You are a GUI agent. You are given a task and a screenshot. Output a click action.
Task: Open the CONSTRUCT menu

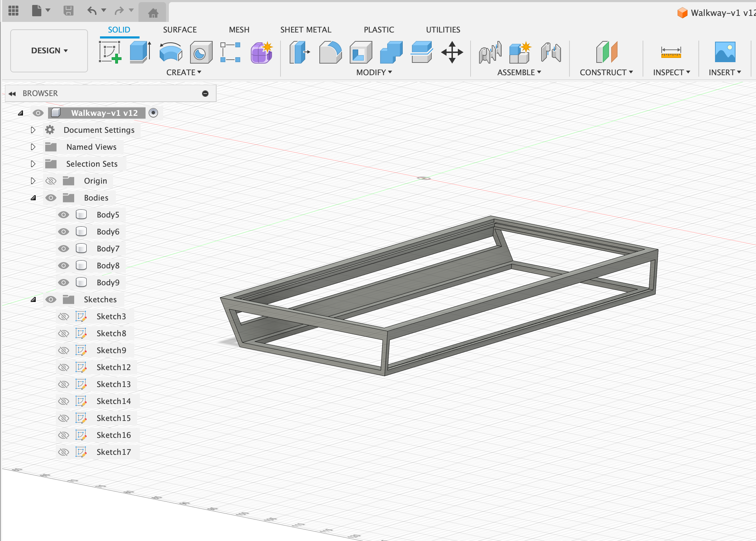tap(606, 72)
